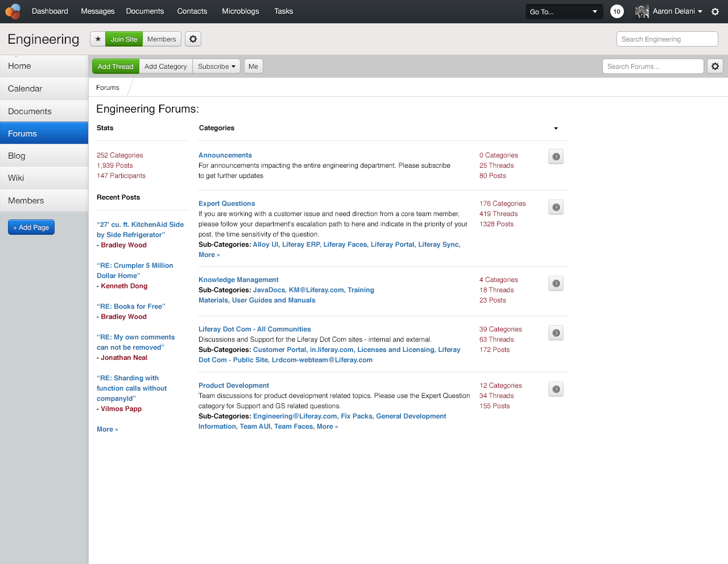Screen dimensions: 728x564
Task: Click the actions icon for Announcements
Action: point(556,156)
